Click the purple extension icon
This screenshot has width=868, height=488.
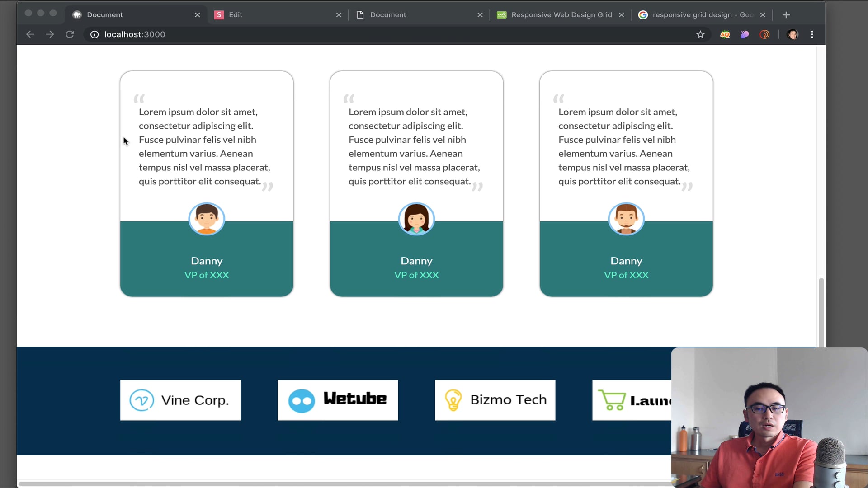tap(745, 34)
